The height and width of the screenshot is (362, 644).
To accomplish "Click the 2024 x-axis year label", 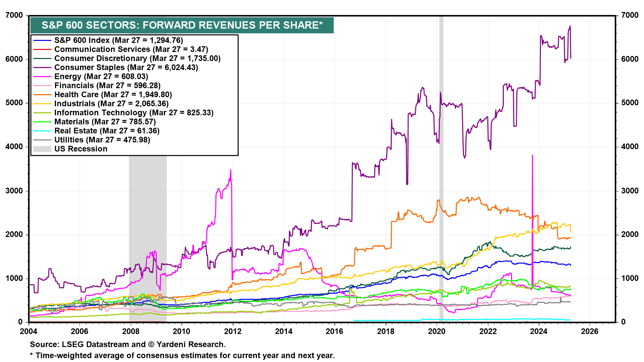I will (538, 331).
